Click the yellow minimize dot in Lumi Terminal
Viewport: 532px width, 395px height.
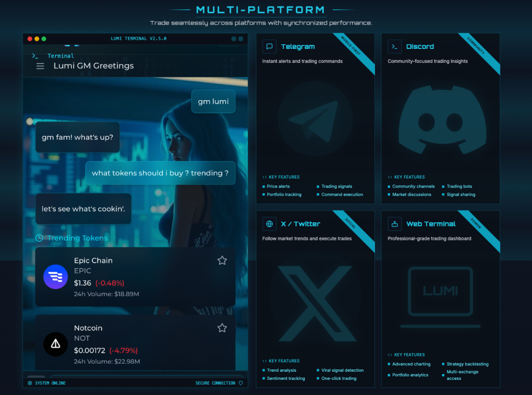click(x=37, y=38)
